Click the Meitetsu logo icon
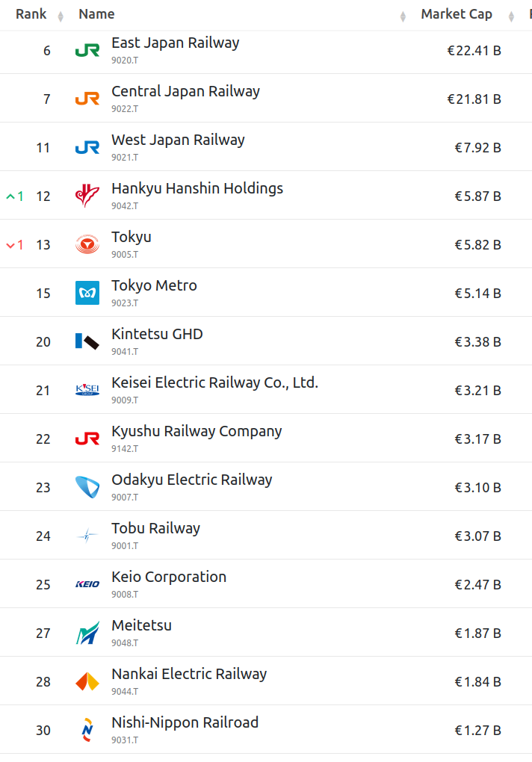Viewport: 532px width, 762px height. point(87,633)
